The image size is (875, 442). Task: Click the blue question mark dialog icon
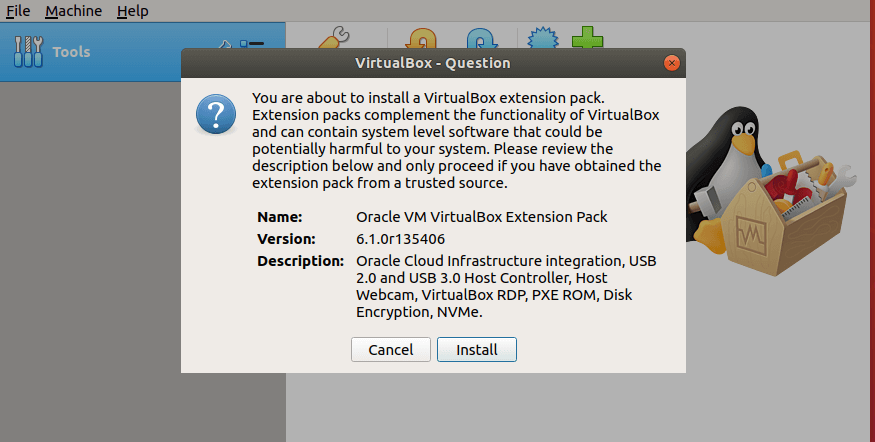coord(216,114)
